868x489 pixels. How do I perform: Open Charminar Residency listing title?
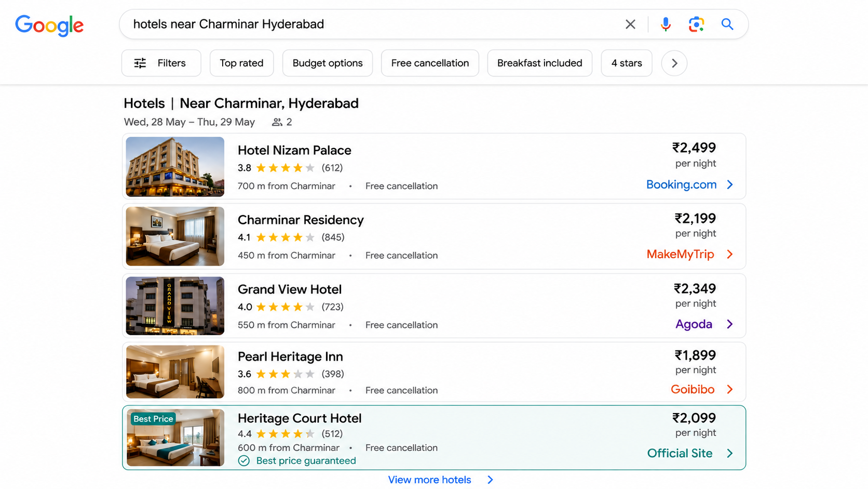coord(301,220)
